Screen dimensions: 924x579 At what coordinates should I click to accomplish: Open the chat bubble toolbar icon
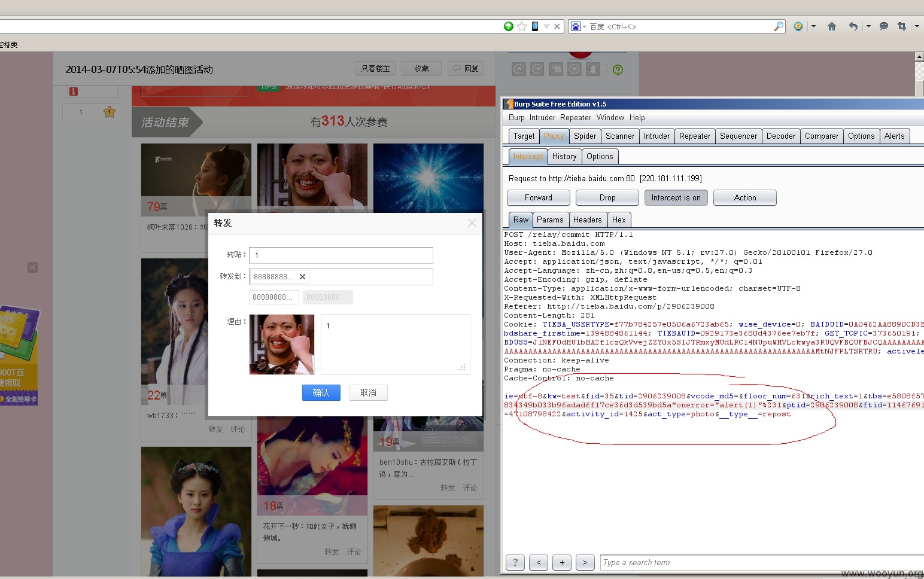(x=884, y=26)
